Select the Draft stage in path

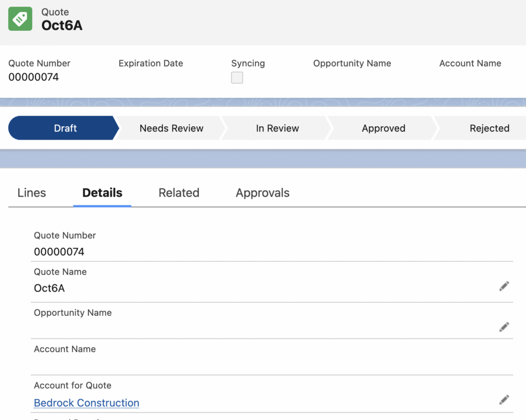(x=65, y=128)
